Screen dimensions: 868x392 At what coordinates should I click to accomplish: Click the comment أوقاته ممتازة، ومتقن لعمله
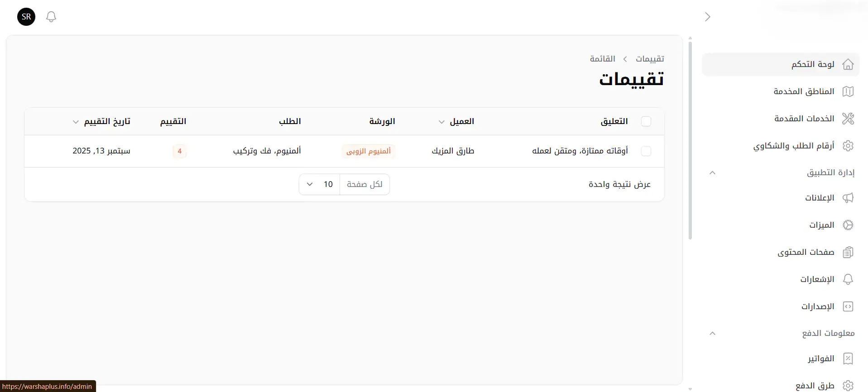coord(580,151)
